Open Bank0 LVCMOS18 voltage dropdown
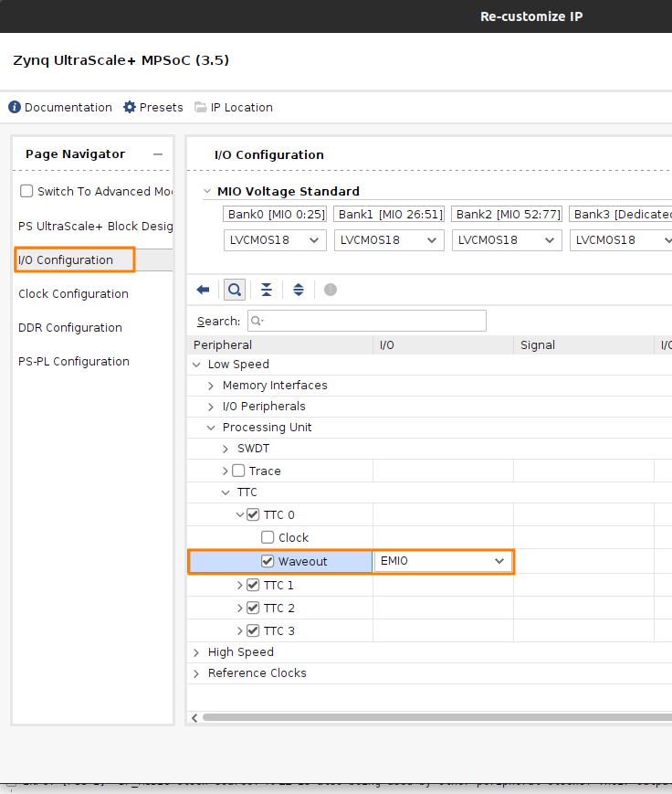 point(275,240)
